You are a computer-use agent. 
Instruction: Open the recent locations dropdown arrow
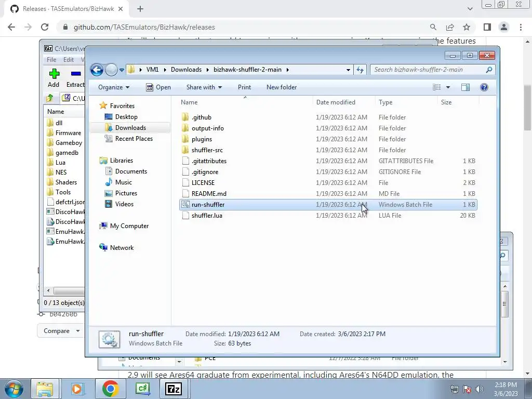[x=122, y=70]
